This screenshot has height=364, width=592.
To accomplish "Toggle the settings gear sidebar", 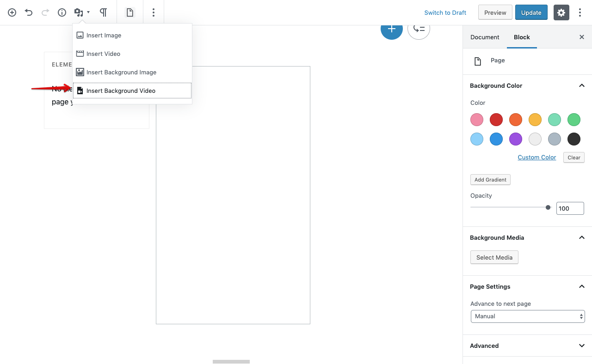I will coord(561,12).
